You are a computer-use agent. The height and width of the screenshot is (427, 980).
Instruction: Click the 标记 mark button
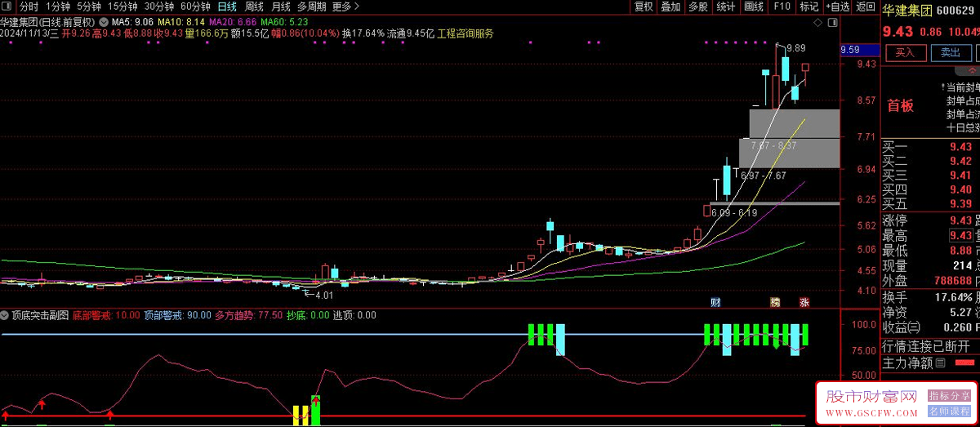808,7
